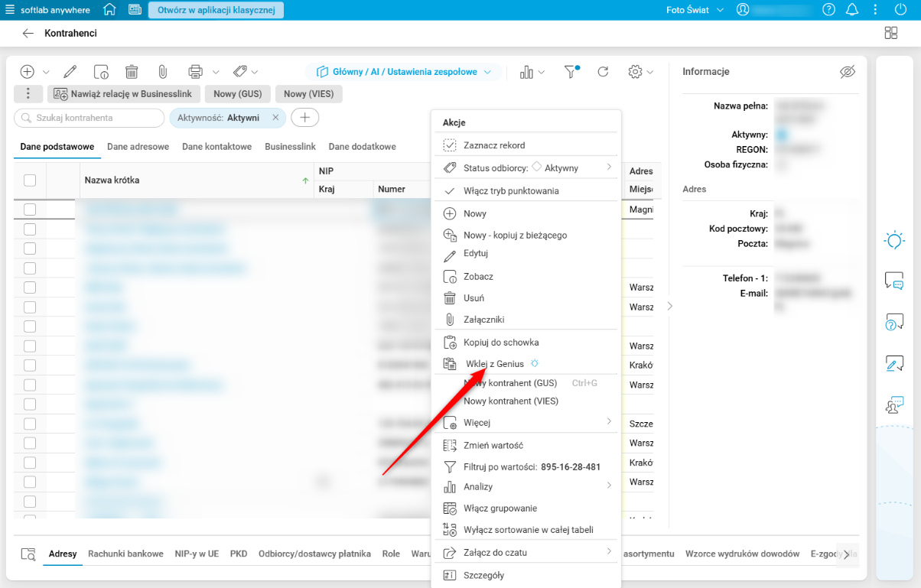Viewport: 921px width, 588px height.
Task: Click the Szukaj kontrahenta search field
Action: click(x=89, y=118)
